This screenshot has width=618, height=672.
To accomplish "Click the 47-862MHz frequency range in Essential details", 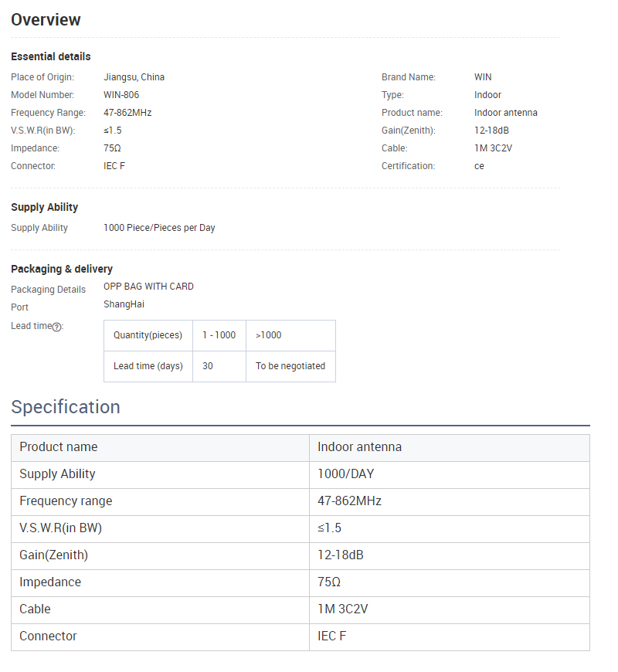I will (x=127, y=113).
